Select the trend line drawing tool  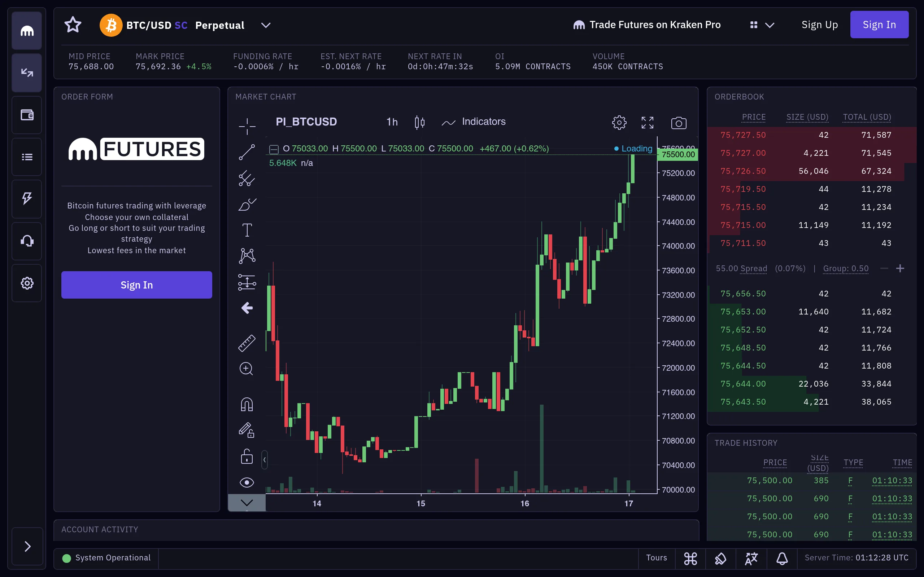247,152
